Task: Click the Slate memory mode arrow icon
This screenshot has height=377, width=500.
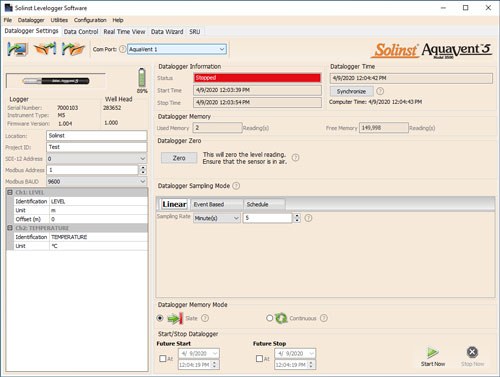Action: point(175,318)
